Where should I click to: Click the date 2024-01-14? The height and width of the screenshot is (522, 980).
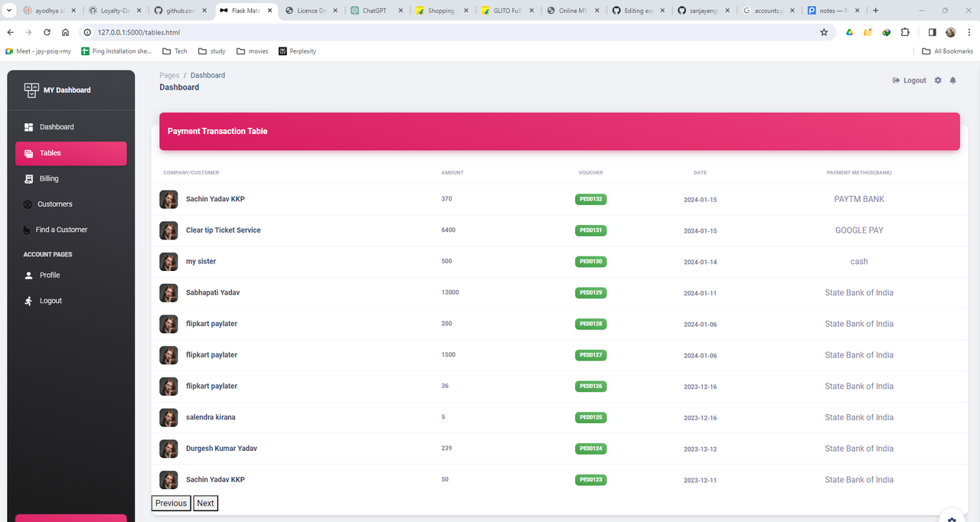(700, 263)
